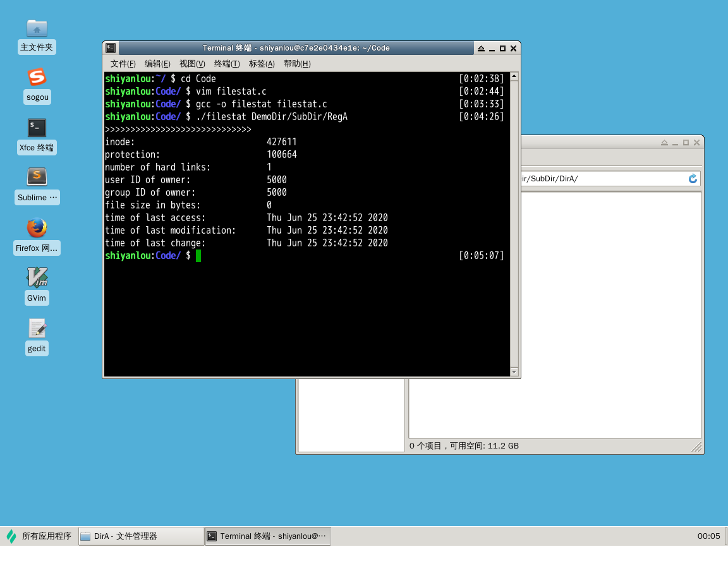Click the 'file size in bytes:' label
The width and height of the screenshot is (728, 566).
[152, 205]
